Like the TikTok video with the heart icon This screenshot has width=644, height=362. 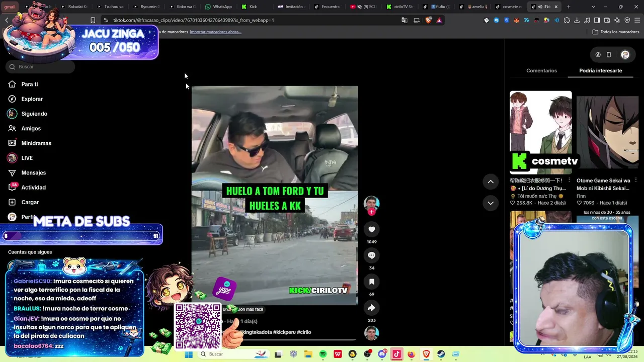[x=371, y=229]
